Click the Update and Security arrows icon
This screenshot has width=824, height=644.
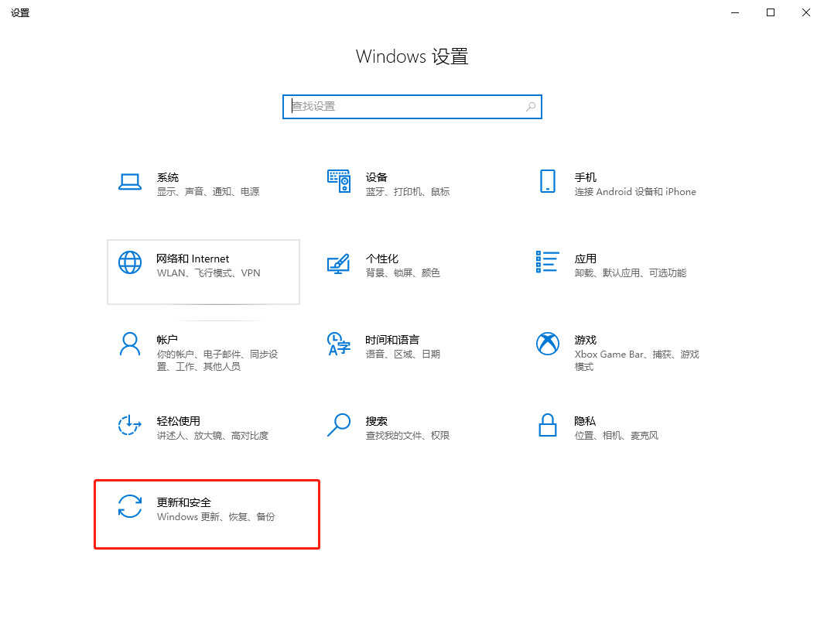pos(129,506)
